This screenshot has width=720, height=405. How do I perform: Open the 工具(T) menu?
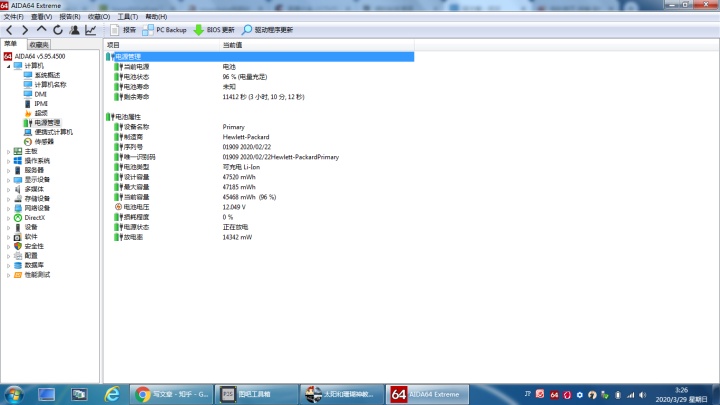click(128, 17)
